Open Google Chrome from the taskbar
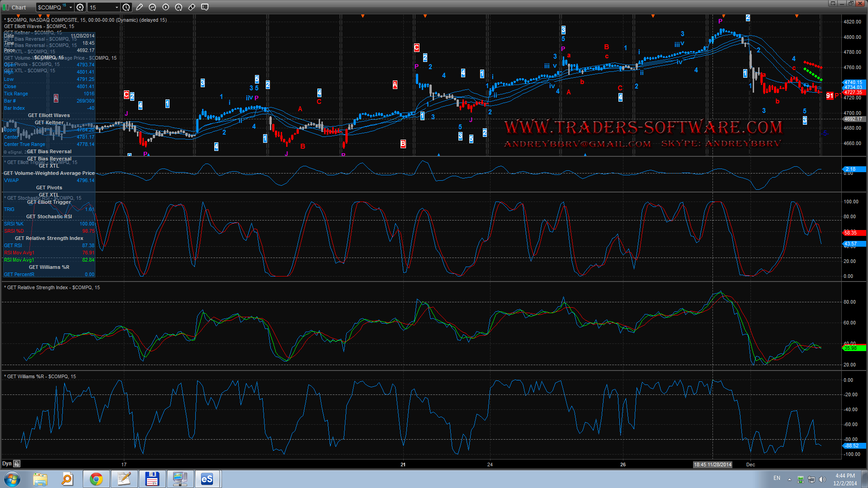Image resolution: width=868 pixels, height=488 pixels. point(96,479)
